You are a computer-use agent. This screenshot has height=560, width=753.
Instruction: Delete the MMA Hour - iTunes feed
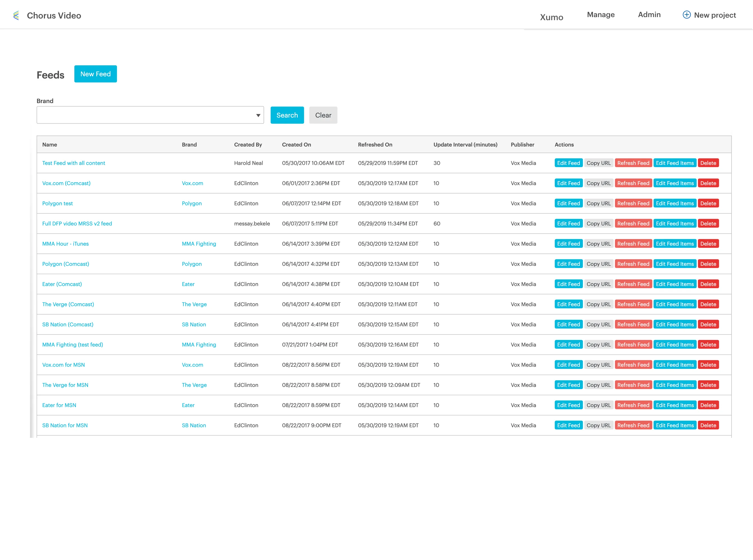(x=708, y=244)
